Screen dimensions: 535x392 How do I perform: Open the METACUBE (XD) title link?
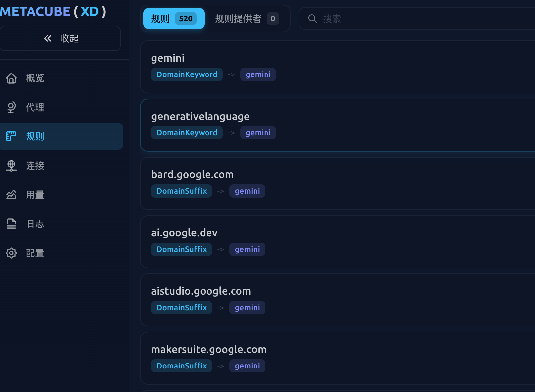(x=53, y=12)
